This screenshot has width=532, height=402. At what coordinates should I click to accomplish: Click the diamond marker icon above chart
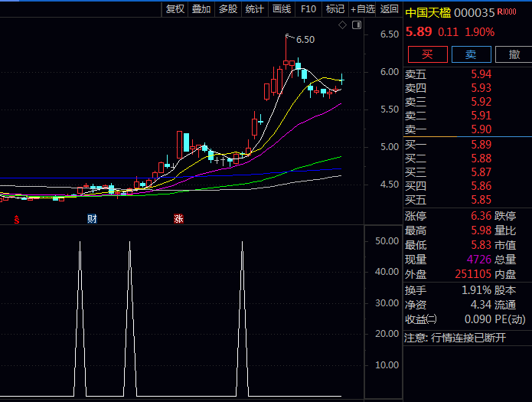click(343, 25)
